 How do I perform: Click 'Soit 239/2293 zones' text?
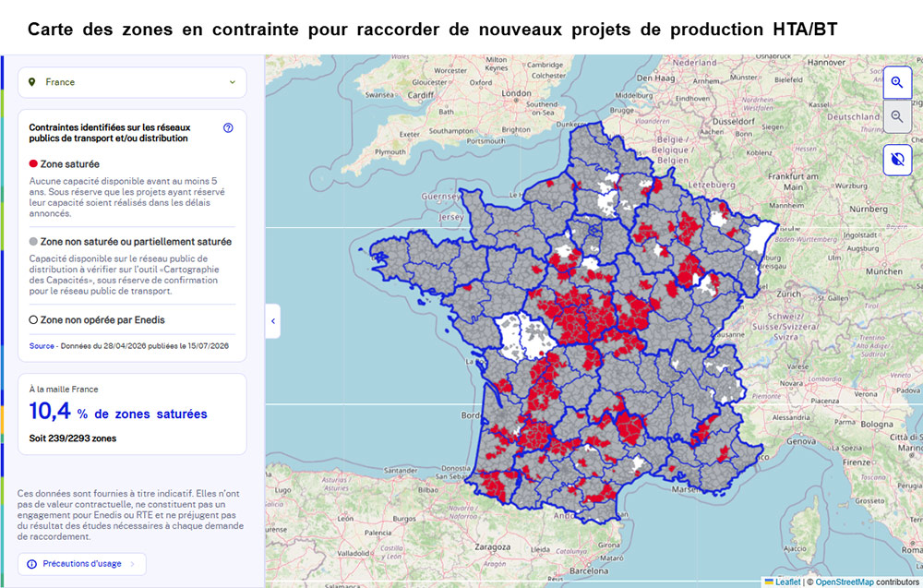[72, 438]
